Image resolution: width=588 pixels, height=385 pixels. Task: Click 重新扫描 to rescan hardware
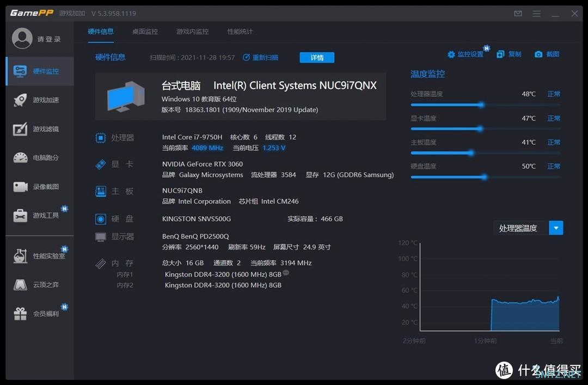click(261, 57)
